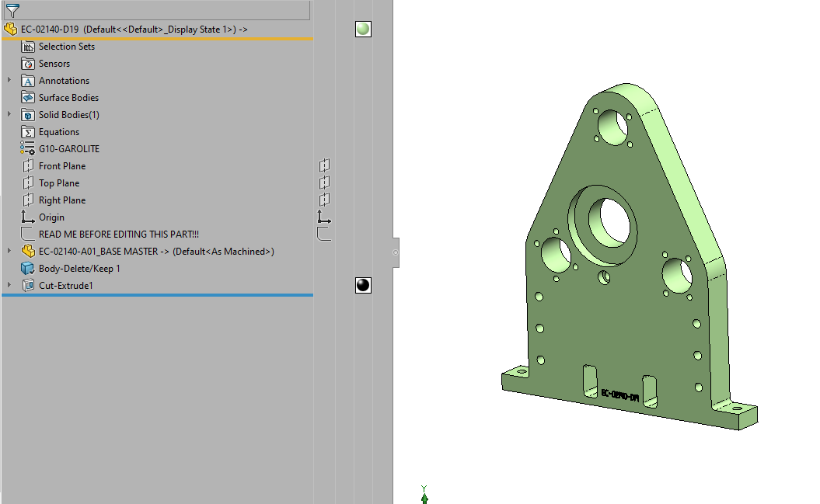This screenshot has height=504, width=820.
Task: Click the Top Plane icon in tree
Action: 28,183
